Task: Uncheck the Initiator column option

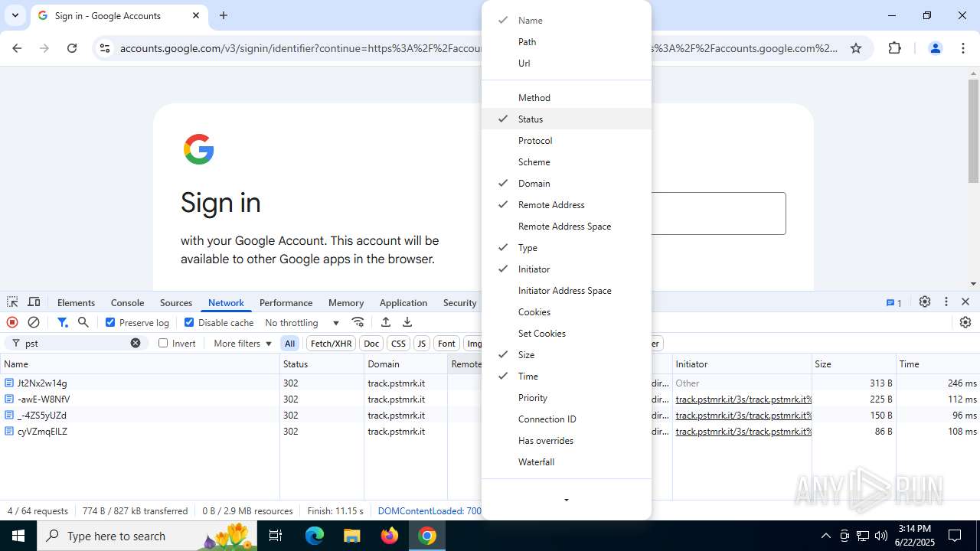Action: (567, 269)
